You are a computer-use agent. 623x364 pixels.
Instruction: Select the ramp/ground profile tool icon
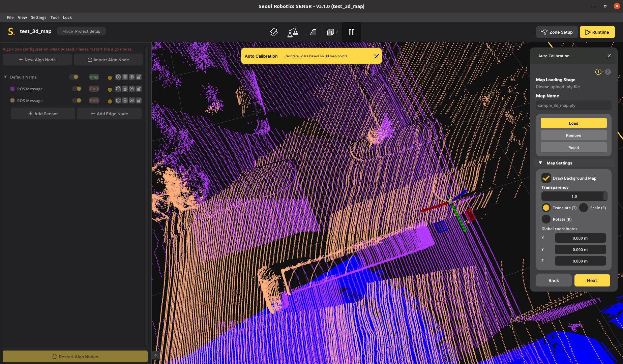311,32
